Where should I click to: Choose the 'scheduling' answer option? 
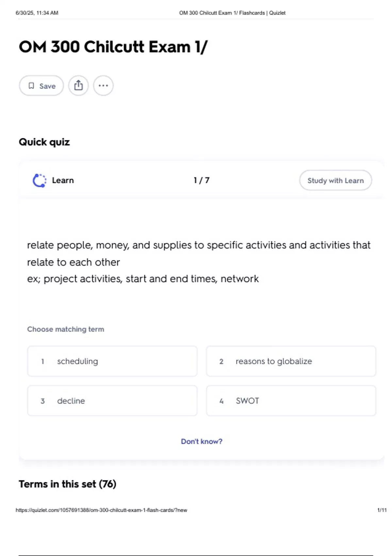[112, 361]
